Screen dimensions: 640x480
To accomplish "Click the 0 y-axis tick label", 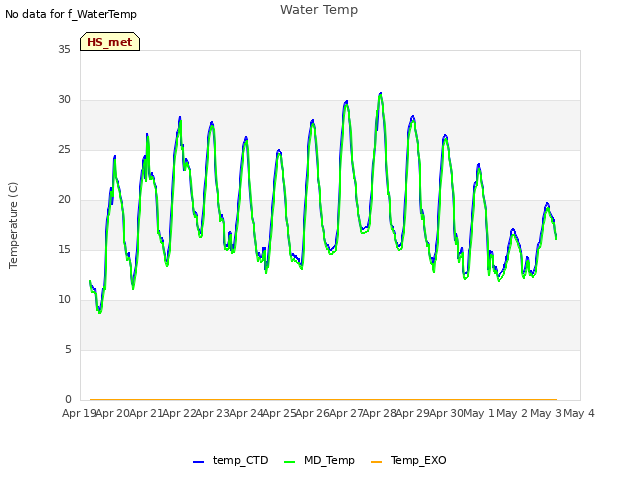I will tap(68, 400).
